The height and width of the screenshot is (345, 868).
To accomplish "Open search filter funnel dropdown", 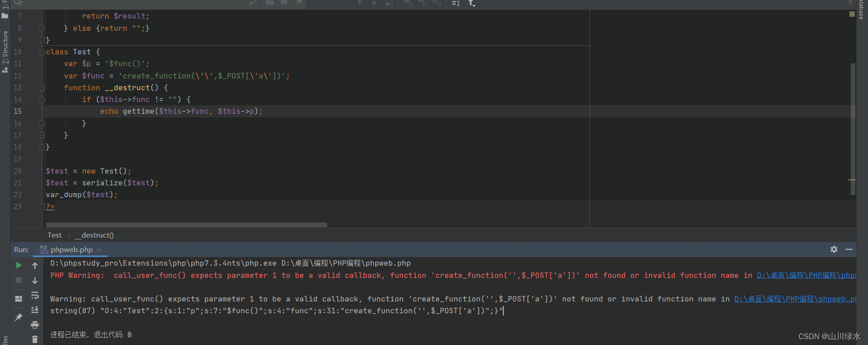I will coord(472,3).
